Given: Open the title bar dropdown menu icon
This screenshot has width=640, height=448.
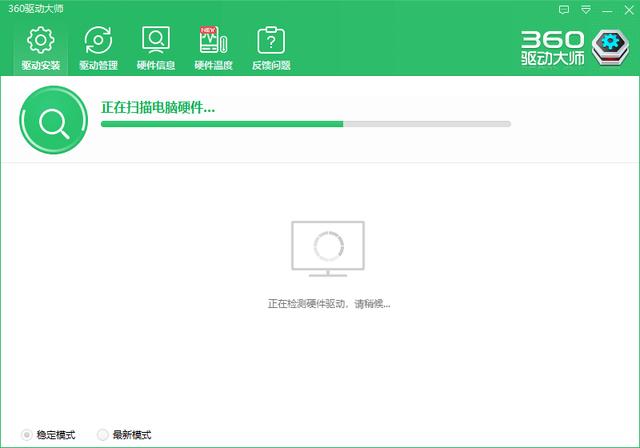Looking at the screenshot, I should click(x=586, y=10).
